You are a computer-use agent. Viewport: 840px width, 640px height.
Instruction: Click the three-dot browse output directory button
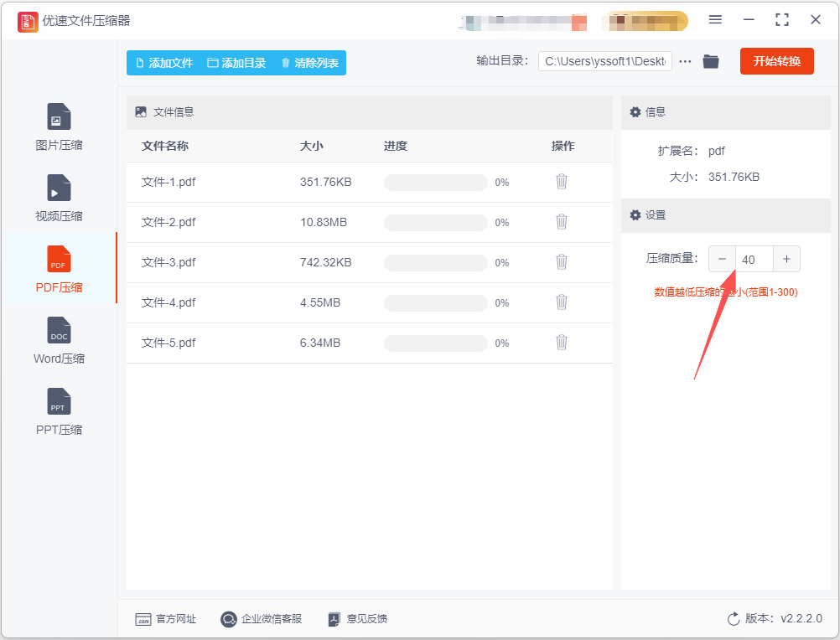(x=685, y=61)
